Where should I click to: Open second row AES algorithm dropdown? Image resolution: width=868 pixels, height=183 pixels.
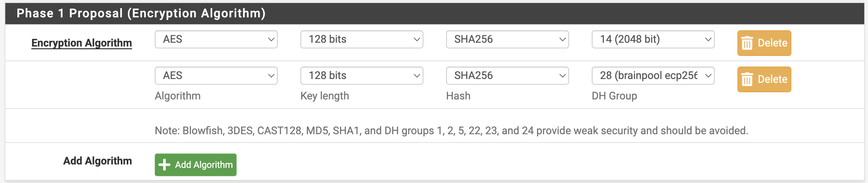click(216, 76)
